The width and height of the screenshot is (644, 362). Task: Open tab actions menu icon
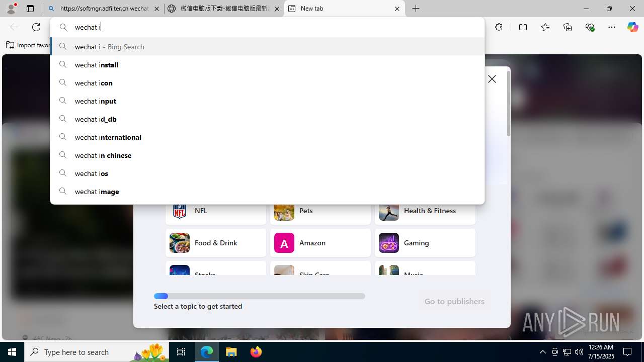coord(30,9)
